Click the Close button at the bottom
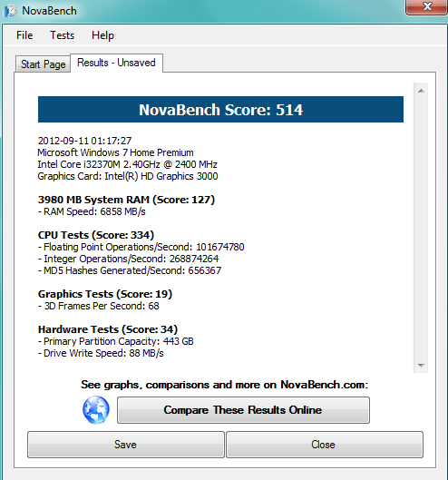This screenshot has width=448, height=480. [x=325, y=445]
